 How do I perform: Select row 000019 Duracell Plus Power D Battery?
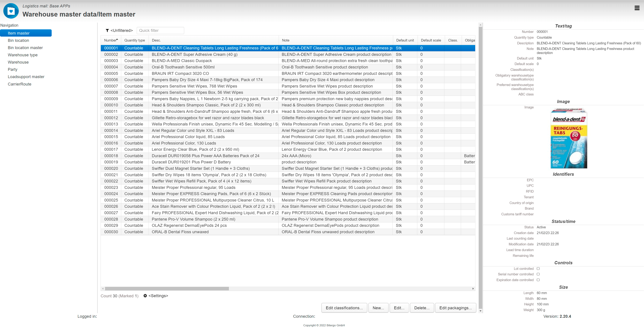288,162
